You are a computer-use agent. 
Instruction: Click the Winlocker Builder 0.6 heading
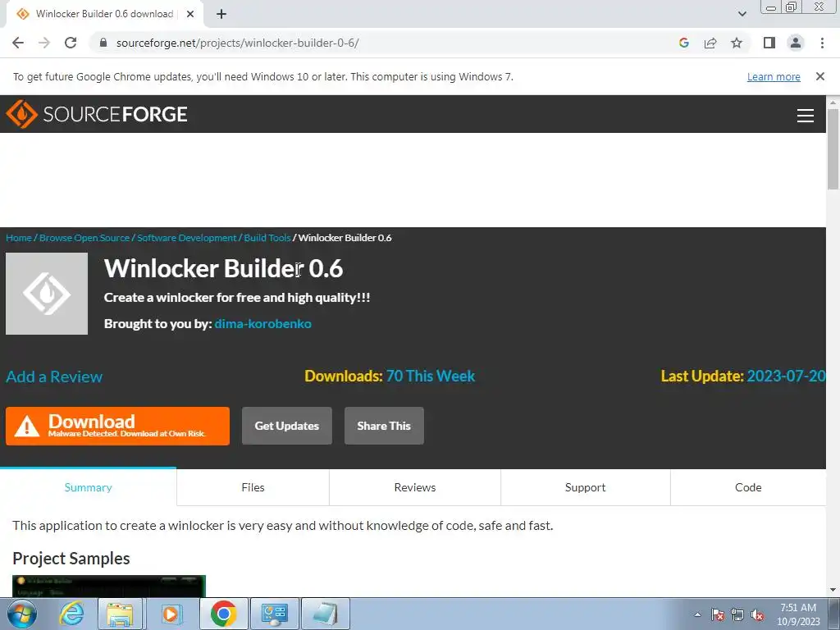click(x=223, y=268)
